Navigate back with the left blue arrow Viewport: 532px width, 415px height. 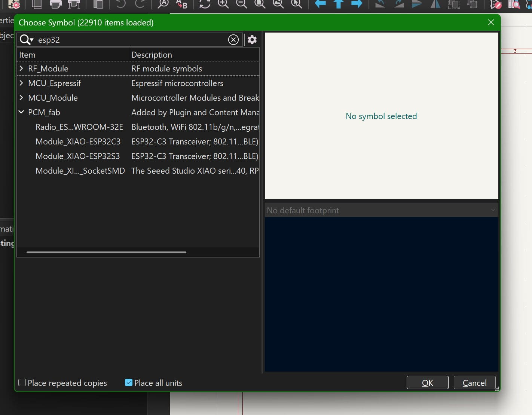pos(320,4)
